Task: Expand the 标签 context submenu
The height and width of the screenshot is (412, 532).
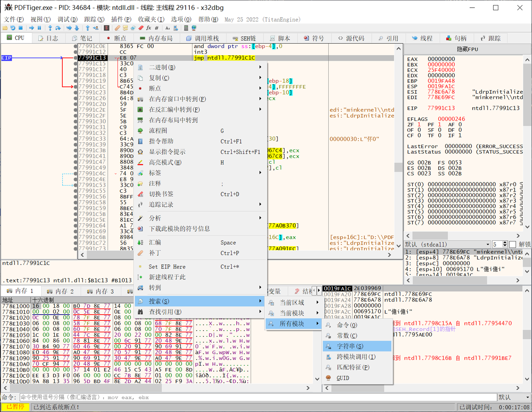Action: pyautogui.click(x=200, y=173)
